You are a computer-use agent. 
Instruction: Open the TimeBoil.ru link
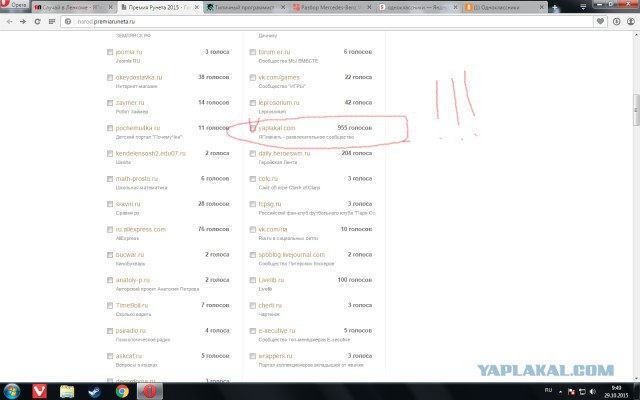[x=132, y=305]
